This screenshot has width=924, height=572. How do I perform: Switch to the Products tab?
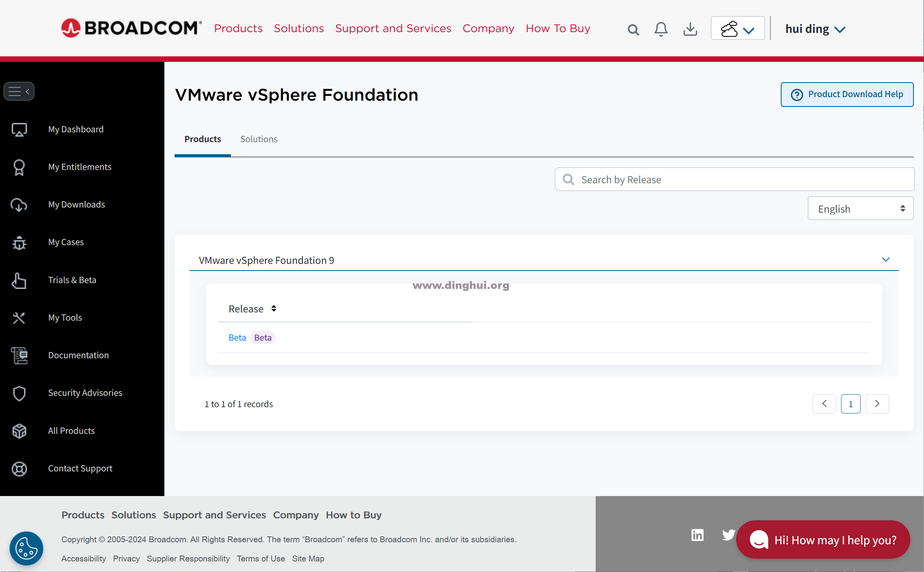point(202,139)
